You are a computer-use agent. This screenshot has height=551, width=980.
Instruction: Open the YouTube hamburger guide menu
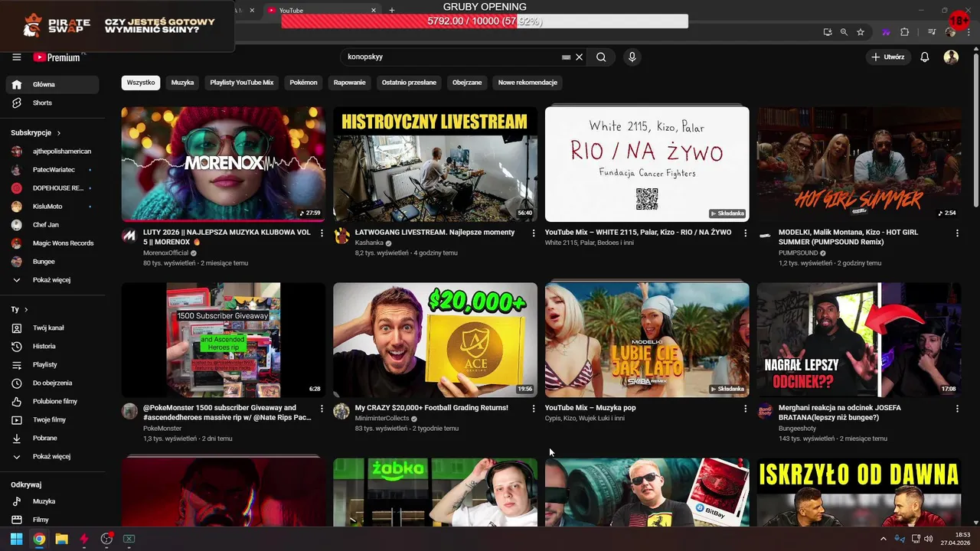point(16,57)
